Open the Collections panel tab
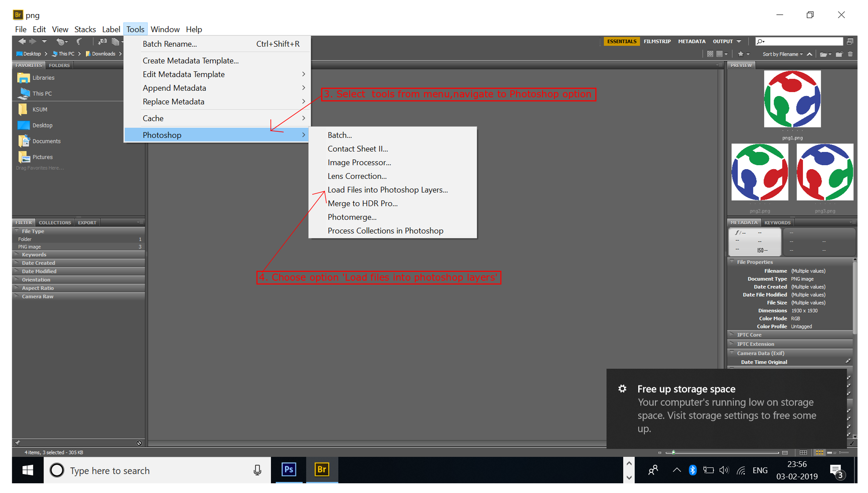This screenshot has height=493, width=868. pos(55,222)
